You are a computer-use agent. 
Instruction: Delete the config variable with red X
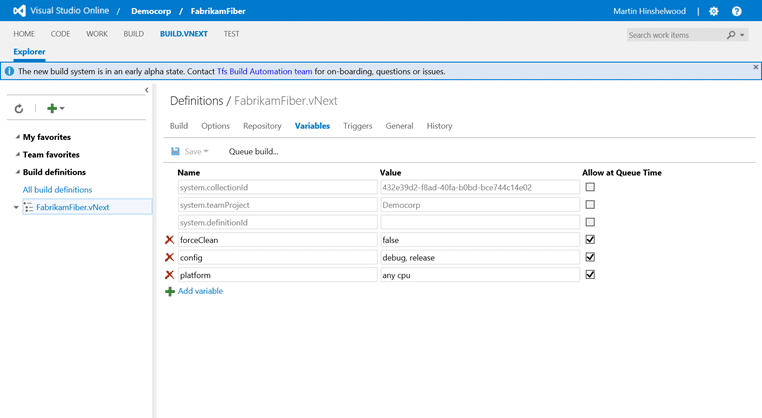pyautogui.click(x=169, y=257)
